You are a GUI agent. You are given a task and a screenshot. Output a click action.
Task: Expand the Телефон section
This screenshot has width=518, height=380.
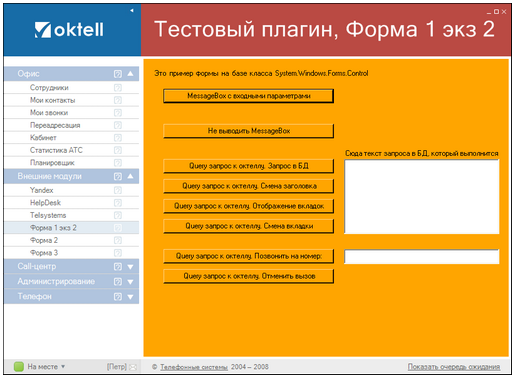point(130,297)
